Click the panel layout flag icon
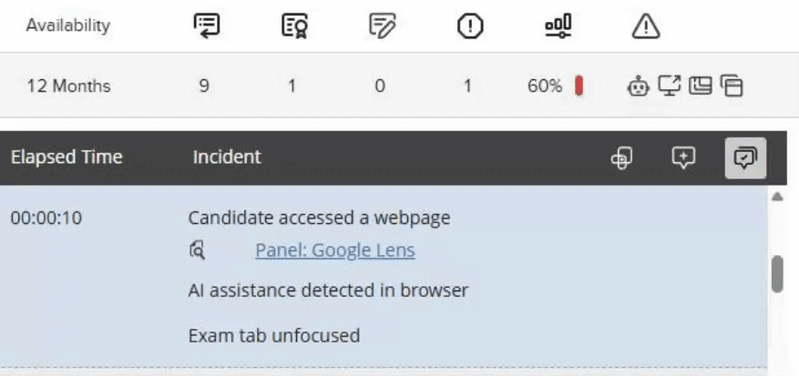 [700, 86]
